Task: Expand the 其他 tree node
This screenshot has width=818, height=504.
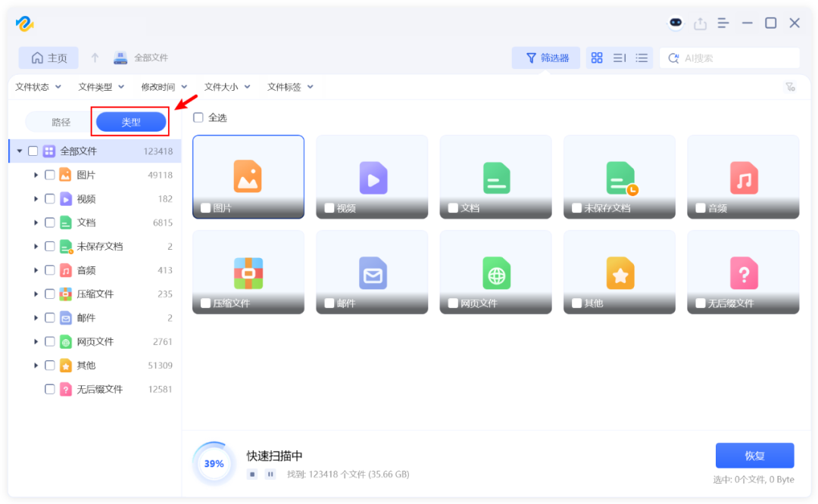Action: pyautogui.click(x=36, y=366)
